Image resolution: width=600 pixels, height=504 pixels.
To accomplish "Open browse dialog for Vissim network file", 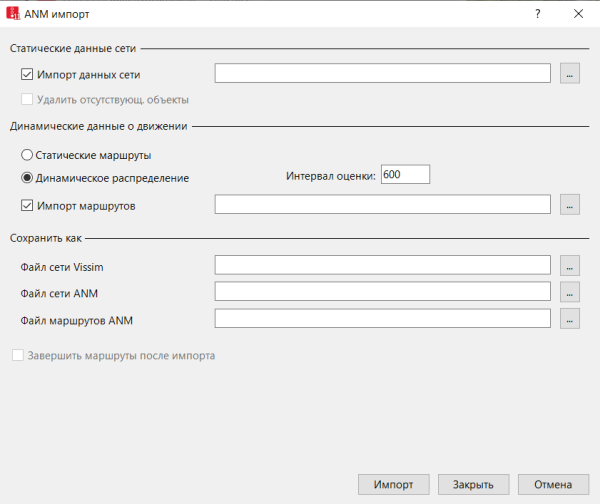I will pyautogui.click(x=569, y=265).
